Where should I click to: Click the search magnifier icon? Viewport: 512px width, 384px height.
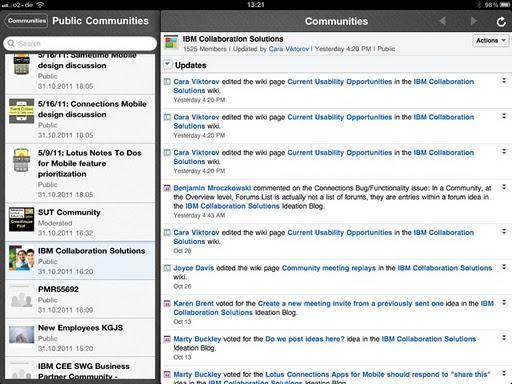[x=11, y=43]
